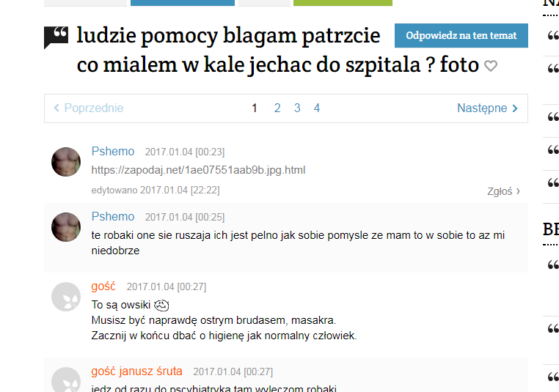Click the speech bubble quote icon by title

(56, 37)
